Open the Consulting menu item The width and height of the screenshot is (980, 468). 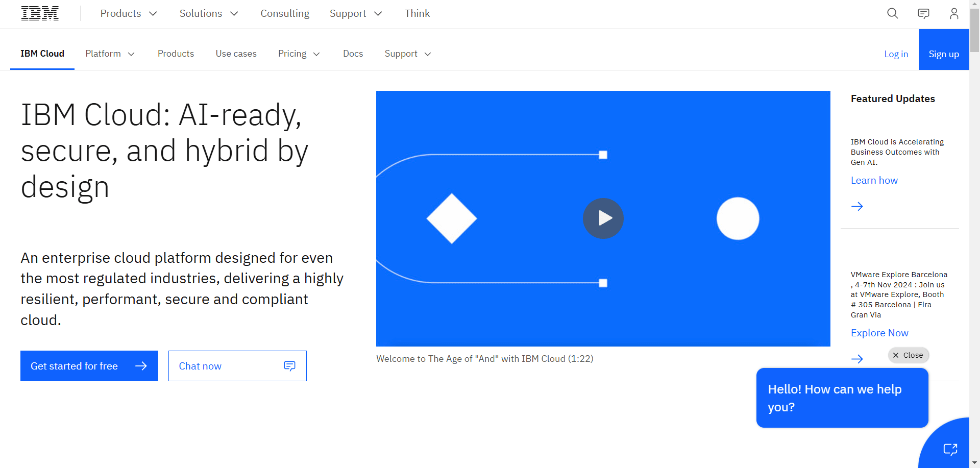pyautogui.click(x=285, y=13)
